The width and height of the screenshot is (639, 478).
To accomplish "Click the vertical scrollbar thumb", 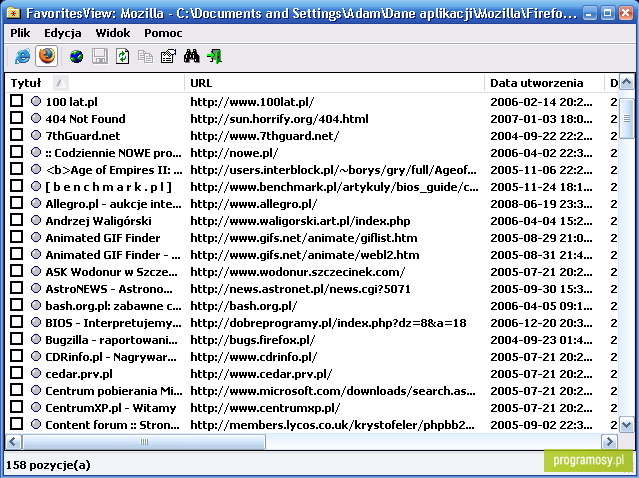I will pos(626,119).
